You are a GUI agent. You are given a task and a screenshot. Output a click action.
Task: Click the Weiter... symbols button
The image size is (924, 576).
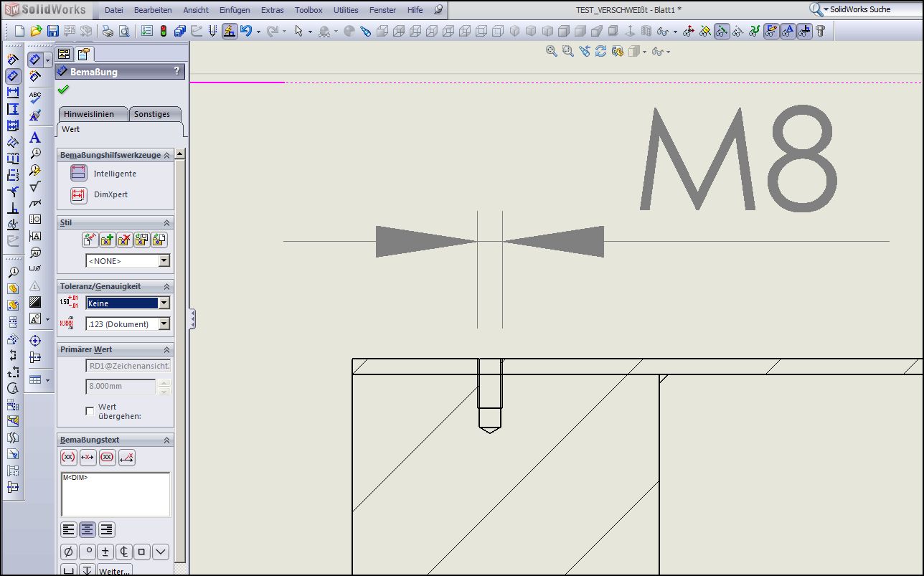(x=115, y=571)
